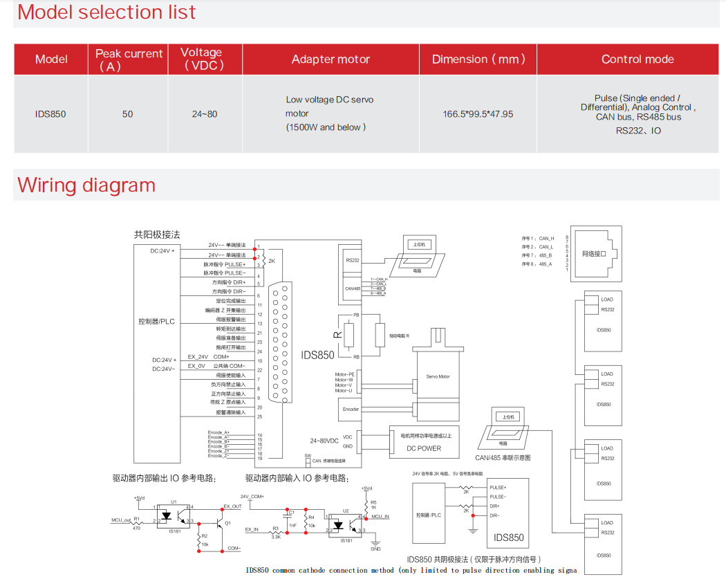Click the Model selection list heading
Viewport: 726px width, 588px height.
(106, 12)
